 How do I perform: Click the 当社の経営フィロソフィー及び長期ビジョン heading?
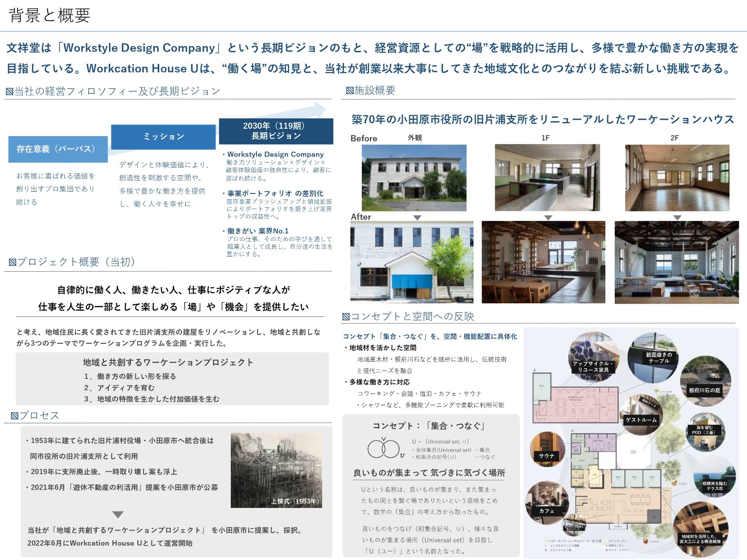coord(113,91)
